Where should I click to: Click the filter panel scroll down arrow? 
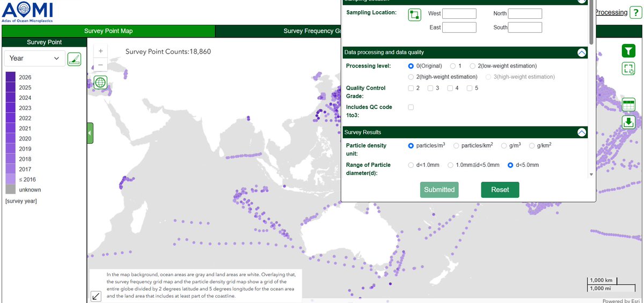click(x=591, y=174)
